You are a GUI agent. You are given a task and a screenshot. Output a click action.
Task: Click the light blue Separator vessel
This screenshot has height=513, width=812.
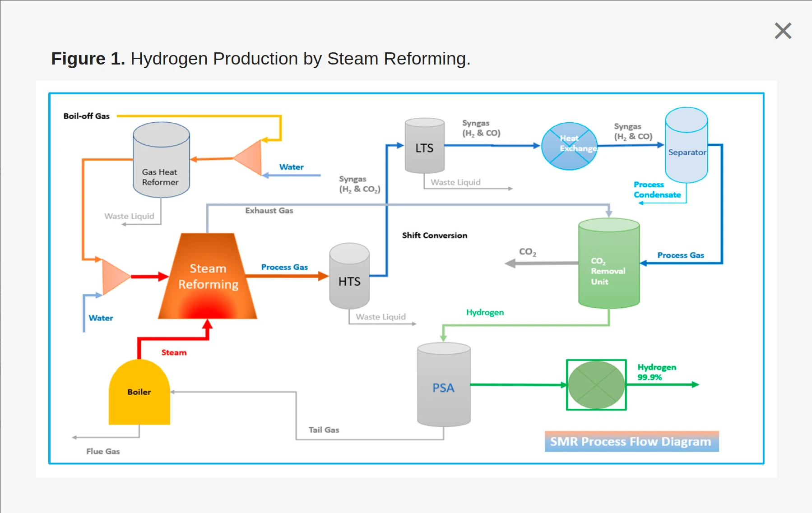tap(686, 145)
